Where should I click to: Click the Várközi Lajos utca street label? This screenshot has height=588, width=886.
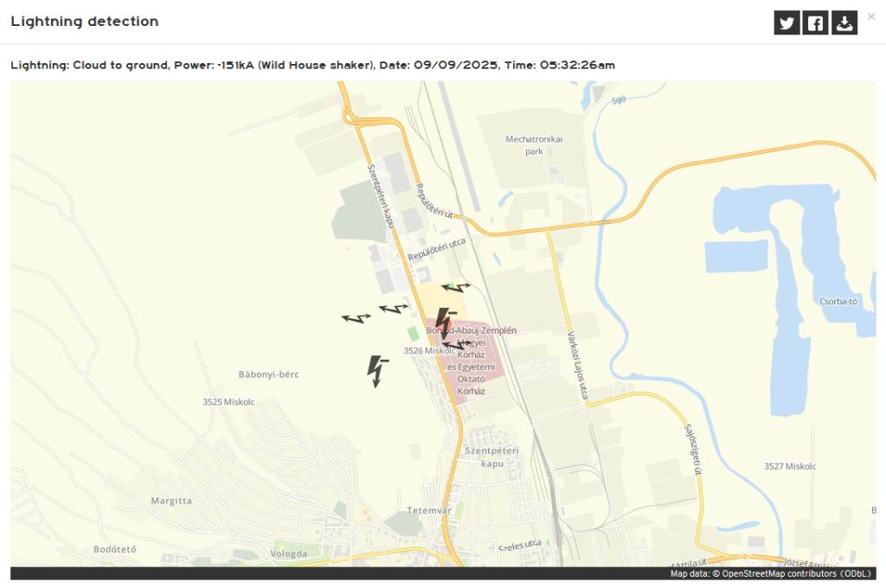pyautogui.click(x=577, y=367)
